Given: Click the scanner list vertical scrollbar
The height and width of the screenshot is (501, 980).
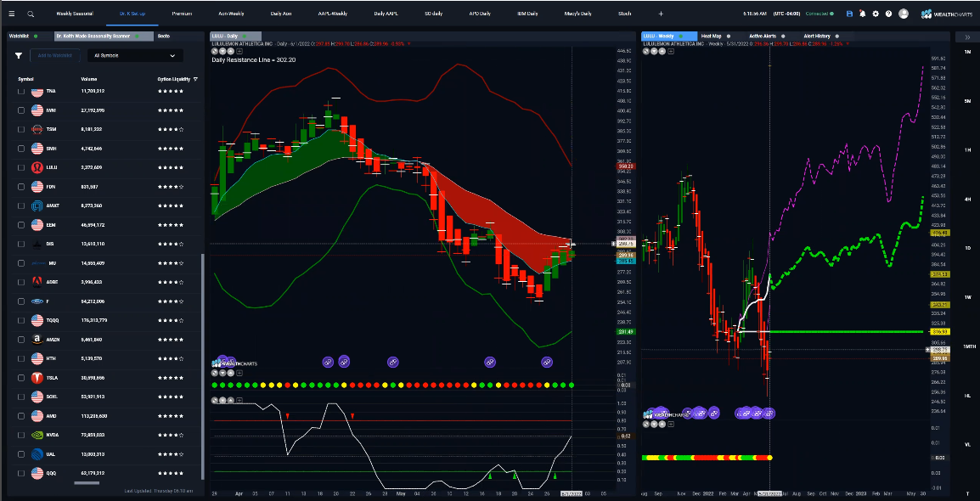Looking at the screenshot, I should tap(202, 366).
